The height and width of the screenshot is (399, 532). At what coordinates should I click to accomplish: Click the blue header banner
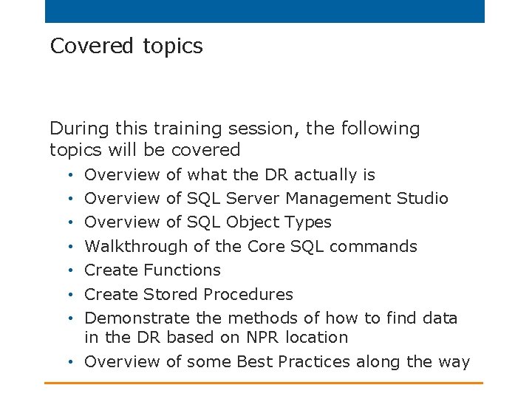tap(265, 11)
